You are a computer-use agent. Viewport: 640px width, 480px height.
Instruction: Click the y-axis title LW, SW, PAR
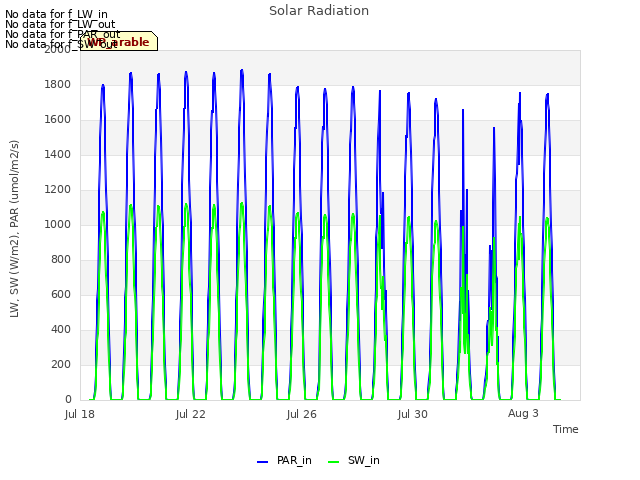click(14, 229)
